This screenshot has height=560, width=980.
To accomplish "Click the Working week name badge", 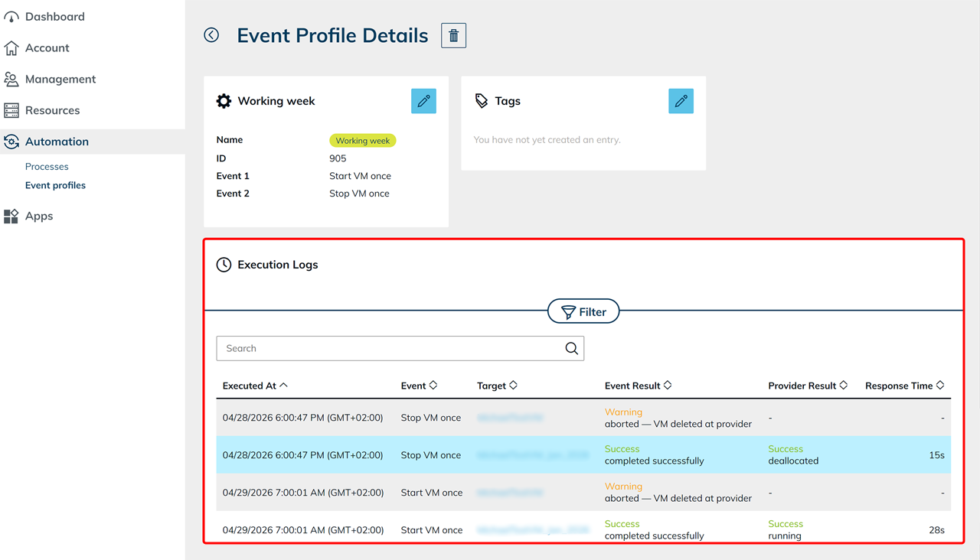I will point(363,141).
